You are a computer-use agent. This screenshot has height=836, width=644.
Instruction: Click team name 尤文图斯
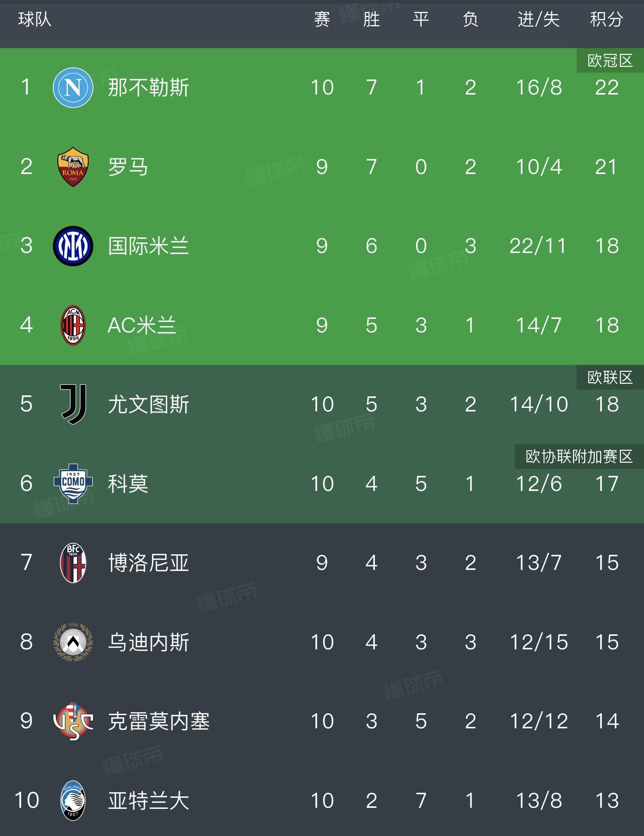pyautogui.click(x=148, y=404)
